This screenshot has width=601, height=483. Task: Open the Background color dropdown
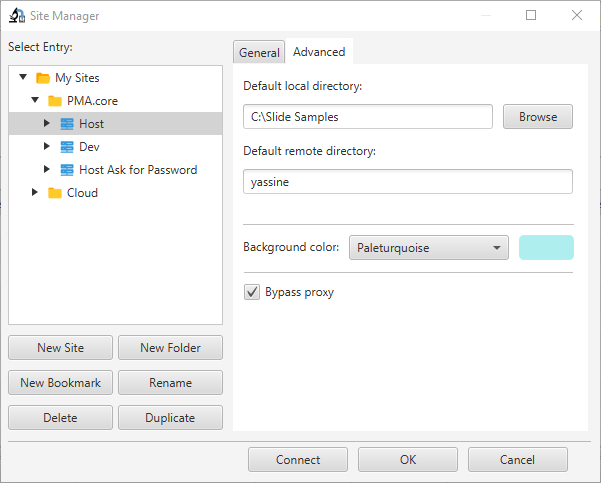(x=428, y=248)
